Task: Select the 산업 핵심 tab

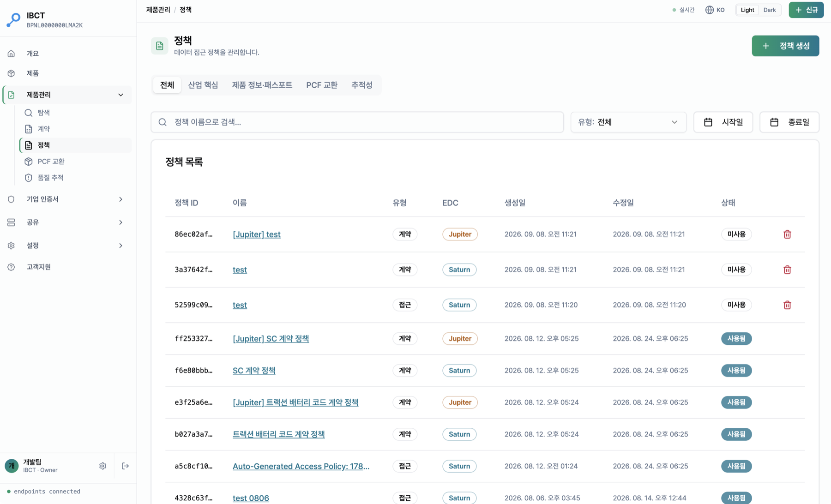Action: [203, 85]
